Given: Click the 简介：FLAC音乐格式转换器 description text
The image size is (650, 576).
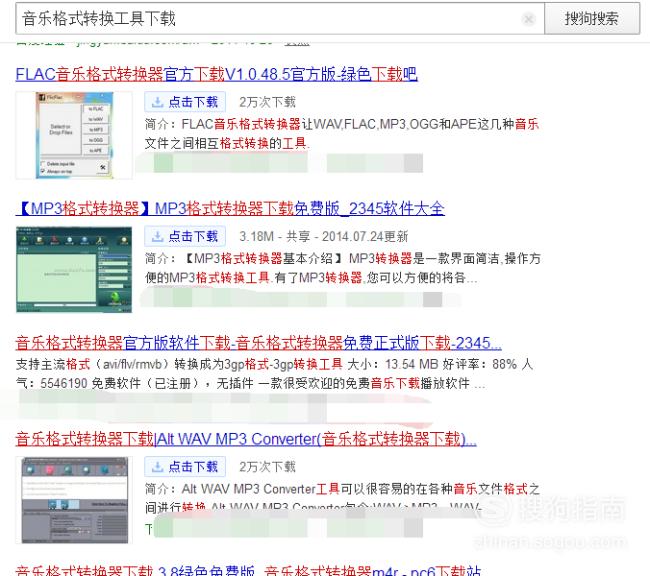Looking at the screenshot, I should (x=342, y=134).
